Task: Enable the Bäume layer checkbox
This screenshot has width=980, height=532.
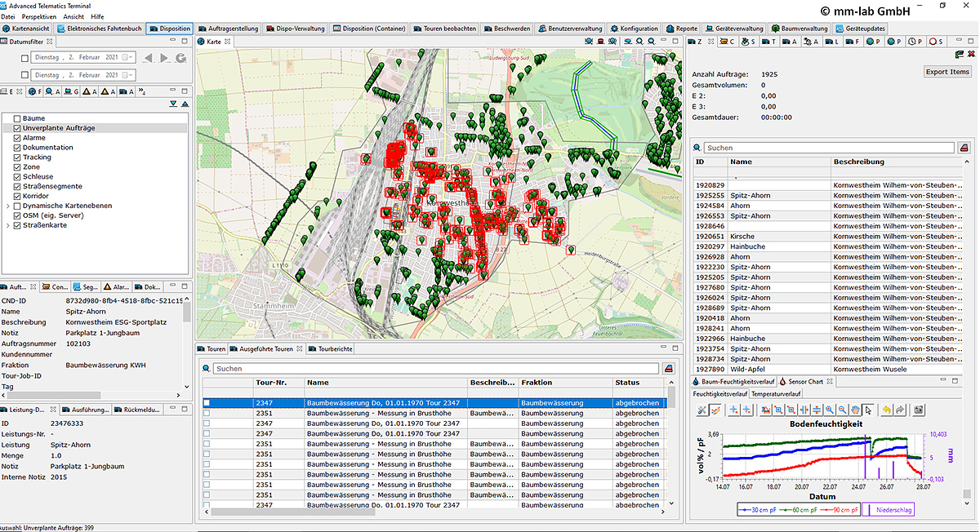Action: [17, 118]
